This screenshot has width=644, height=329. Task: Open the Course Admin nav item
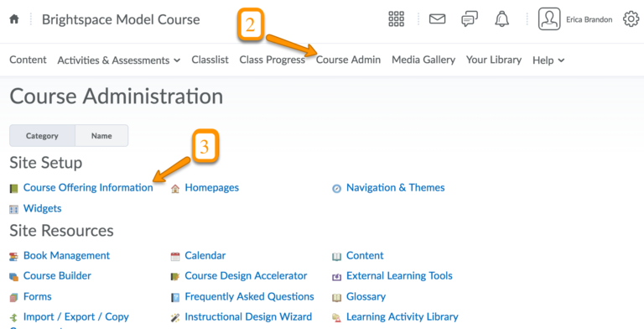click(x=348, y=60)
